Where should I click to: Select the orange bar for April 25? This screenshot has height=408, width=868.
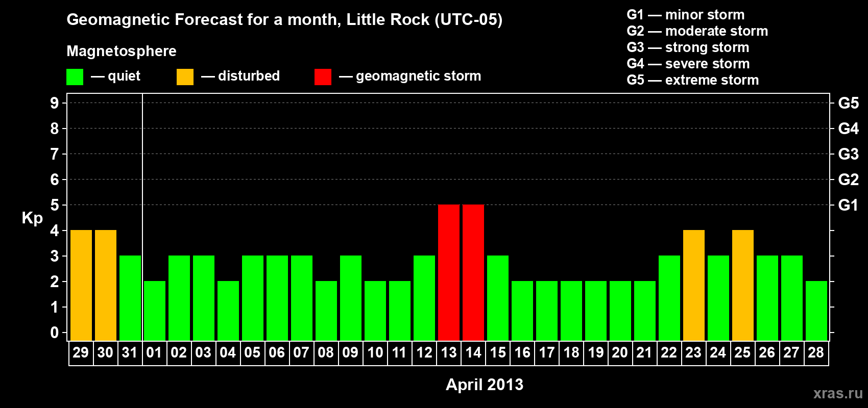pyautogui.click(x=743, y=285)
